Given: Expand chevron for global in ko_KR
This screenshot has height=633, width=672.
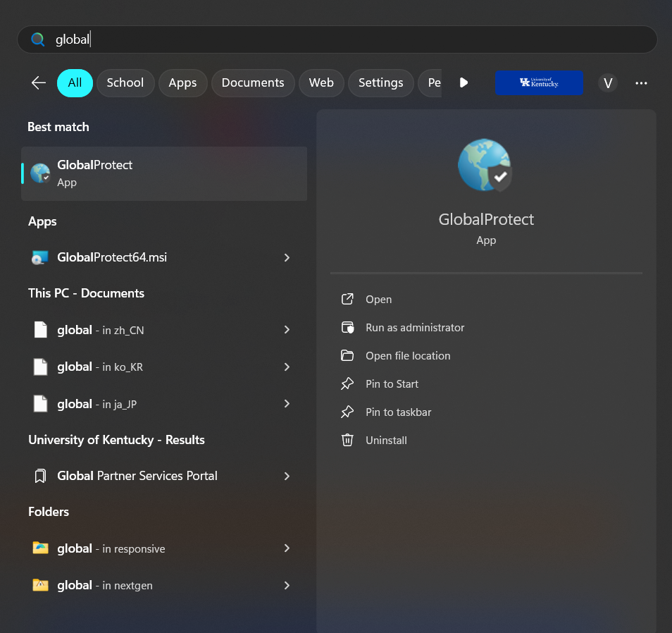Looking at the screenshot, I should tap(287, 367).
